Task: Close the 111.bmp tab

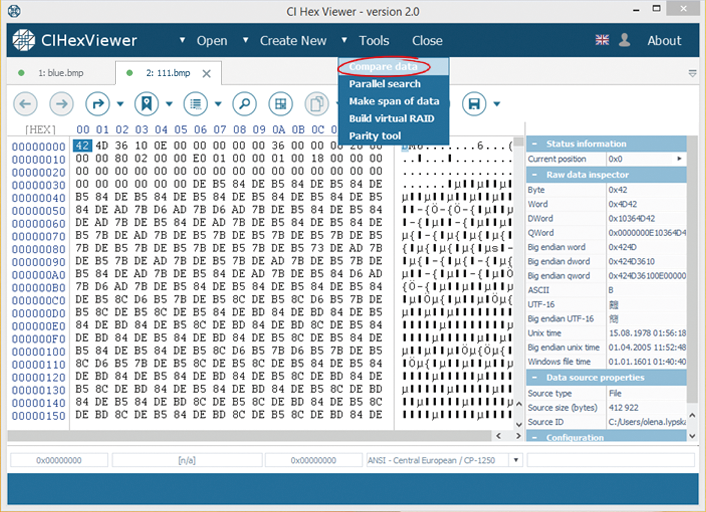Action: point(206,73)
